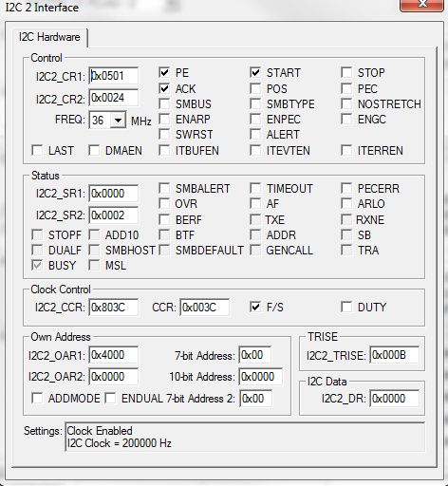Image resolution: width=448 pixels, height=486 pixels.
Task: Toggle the ARLO status checkbox
Action: click(346, 203)
